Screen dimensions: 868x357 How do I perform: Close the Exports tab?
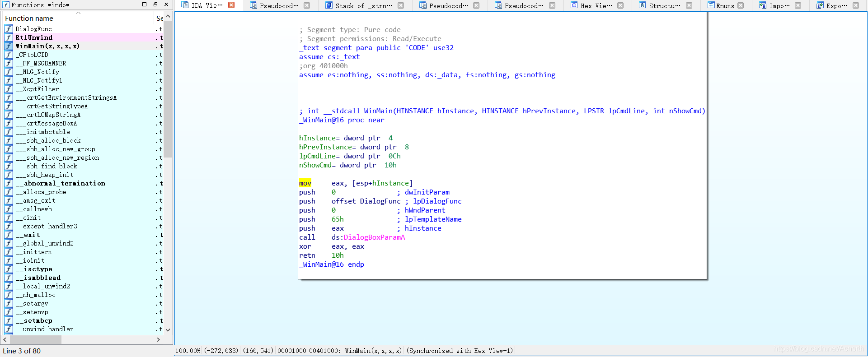(856, 5)
